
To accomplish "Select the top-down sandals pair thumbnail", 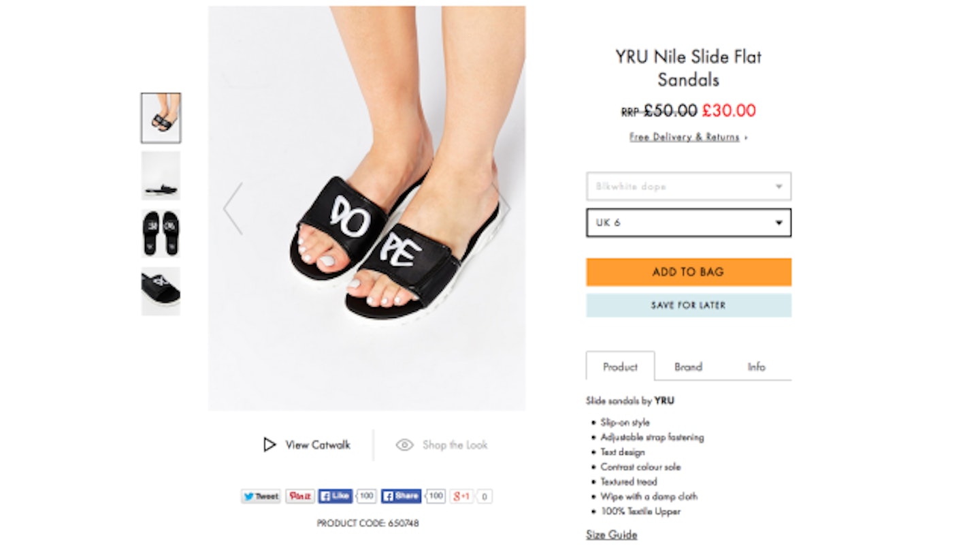I will [x=161, y=234].
